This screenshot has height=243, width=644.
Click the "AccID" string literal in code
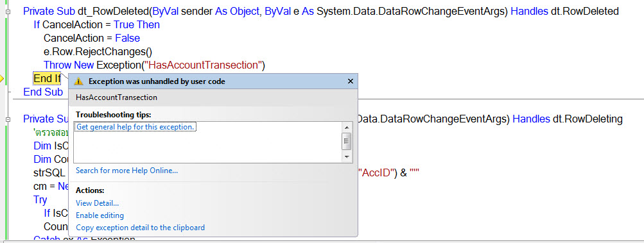coord(376,173)
